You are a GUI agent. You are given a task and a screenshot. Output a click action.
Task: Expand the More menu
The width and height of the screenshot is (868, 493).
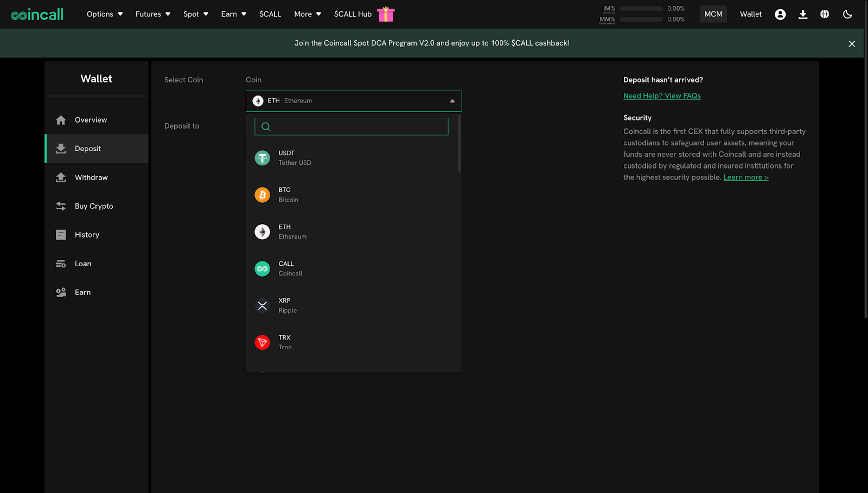pos(308,14)
